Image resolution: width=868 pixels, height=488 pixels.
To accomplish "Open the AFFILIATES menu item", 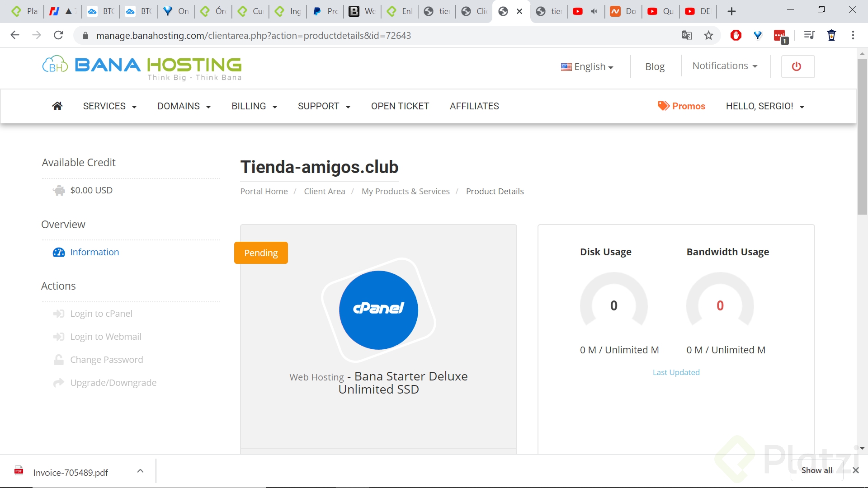I will [474, 106].
